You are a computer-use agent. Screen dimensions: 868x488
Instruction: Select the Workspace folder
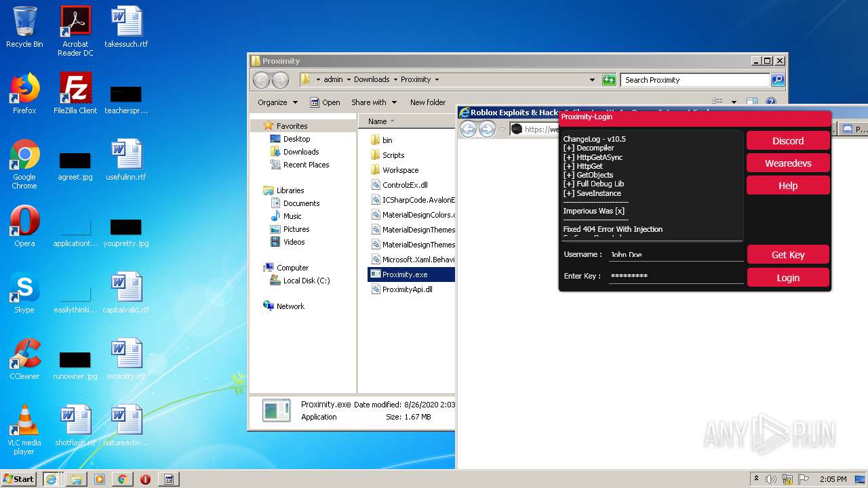point(400,170)
